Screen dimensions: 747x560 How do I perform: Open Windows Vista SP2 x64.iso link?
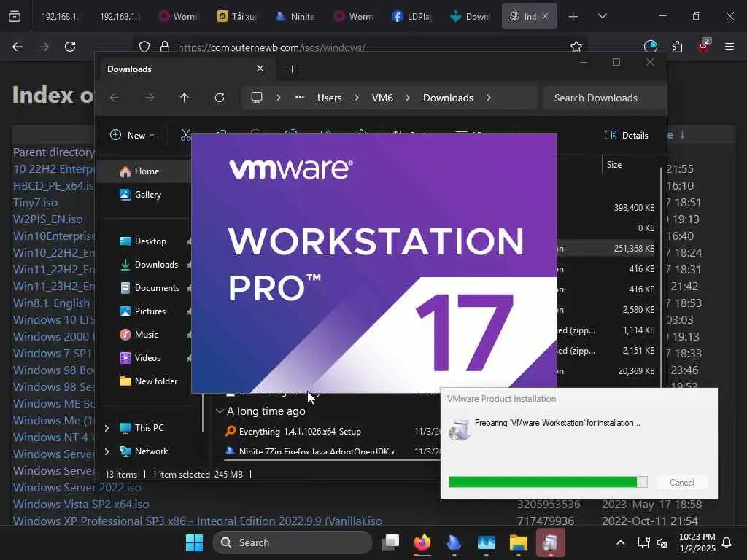coord(81,505)
